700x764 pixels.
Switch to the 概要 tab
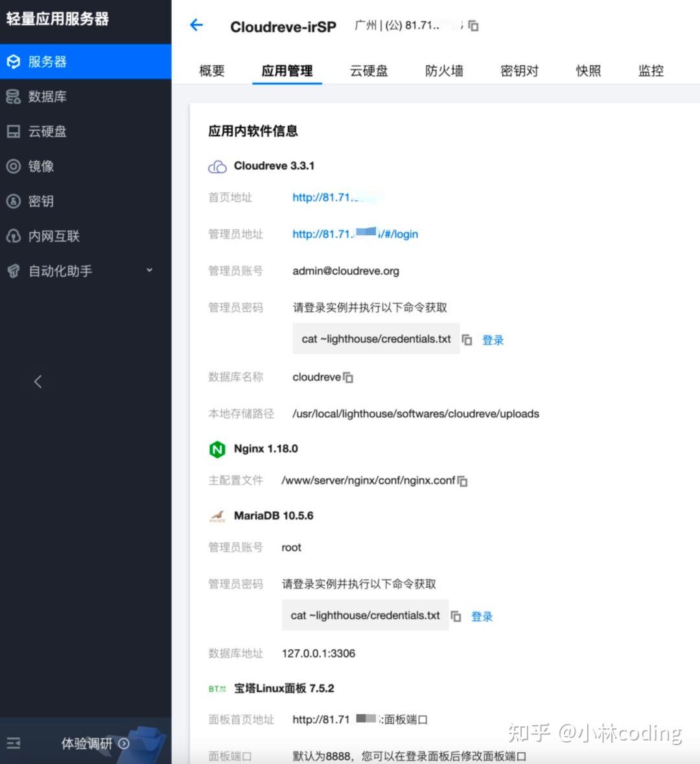coord(211,71)
